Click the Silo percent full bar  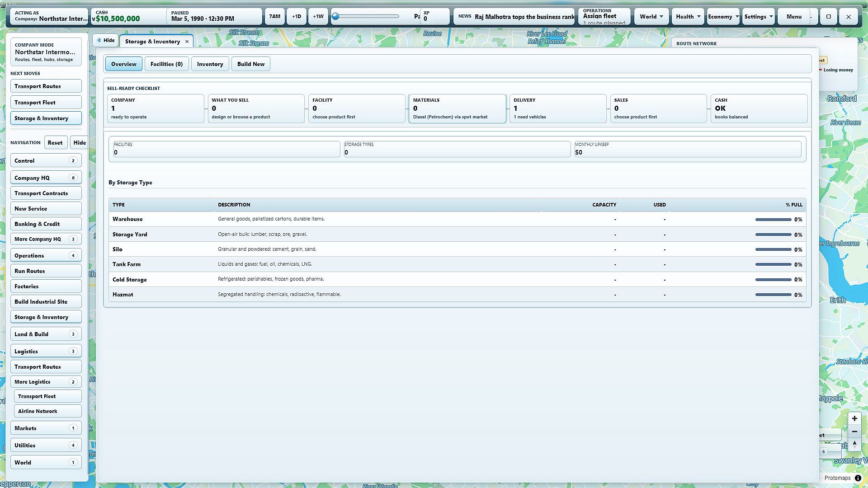(x=773, y=249)
